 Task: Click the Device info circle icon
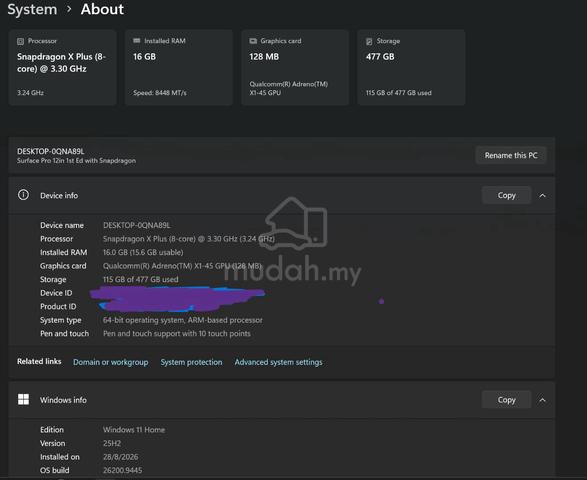23,195
